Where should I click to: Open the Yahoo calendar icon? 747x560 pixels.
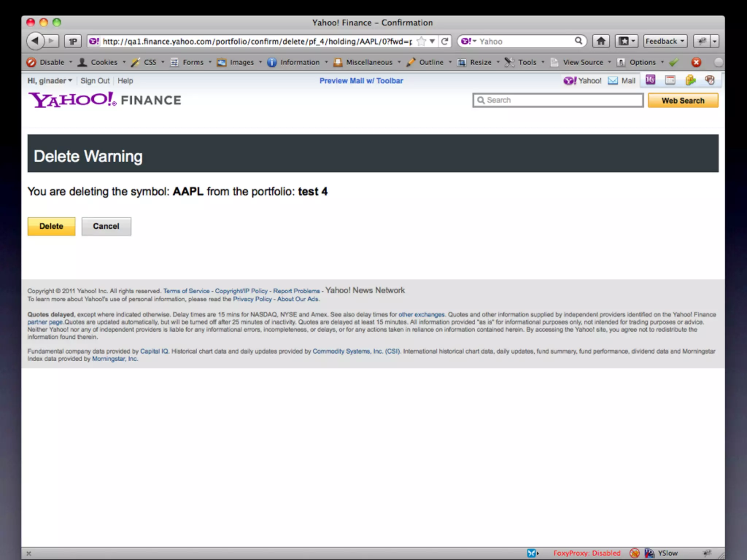[670, 80]
